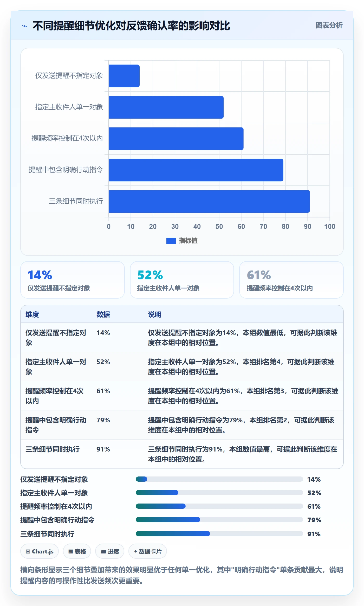Click the 指定主收件人单一对象 chart bar
This screenshot has height=606, width=364.
(166, 107)
